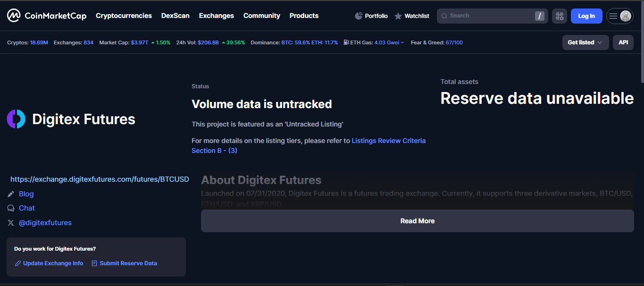Image resolution: width=644 pixels, height=286 pixels.
Task: Open the @digitexfutures X profile link
Action: [x=45, y=223]
